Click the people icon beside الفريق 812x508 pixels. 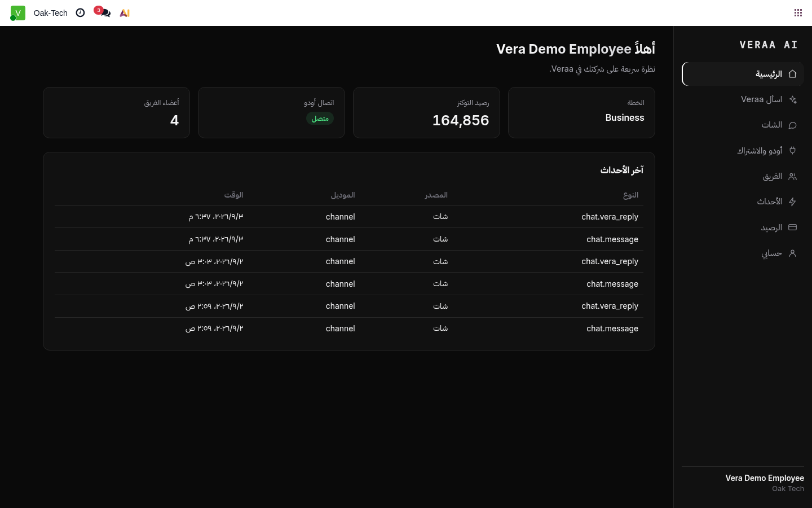[792, 176]
